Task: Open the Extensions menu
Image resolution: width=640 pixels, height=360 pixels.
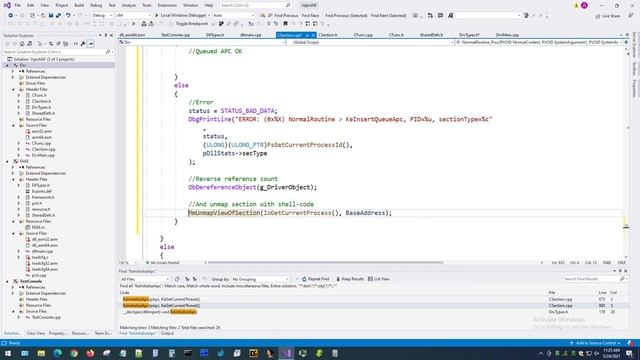Action: [167, 5]
